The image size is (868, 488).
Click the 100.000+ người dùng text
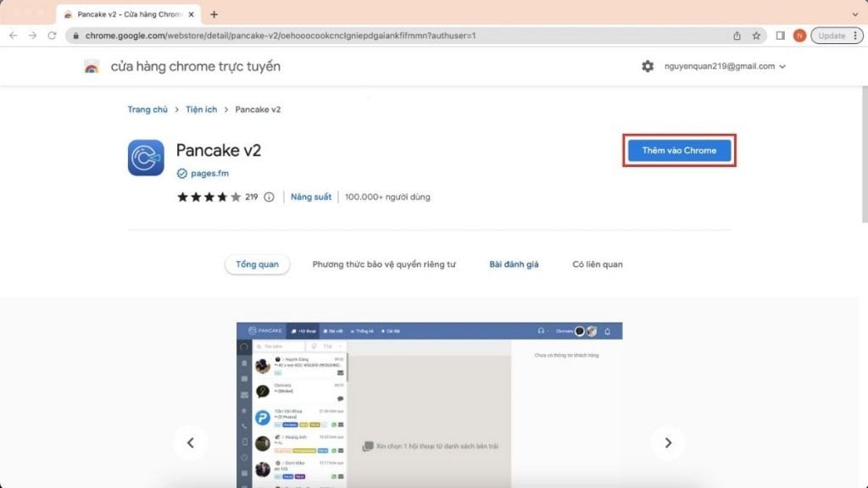point(387,197)
